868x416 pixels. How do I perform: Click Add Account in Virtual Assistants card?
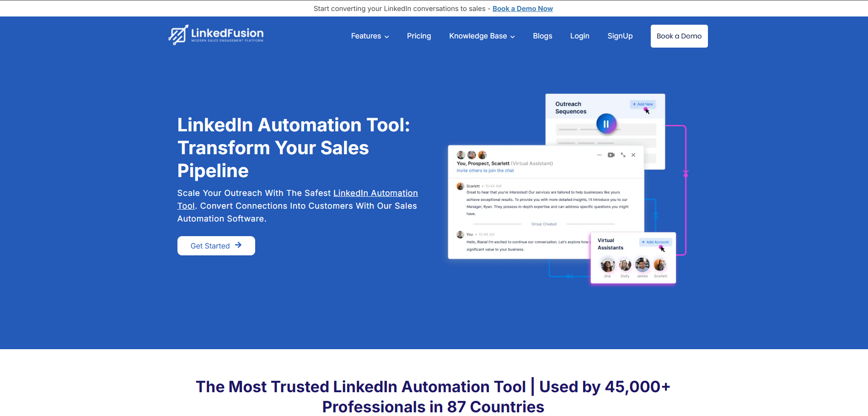coord(655,242)
